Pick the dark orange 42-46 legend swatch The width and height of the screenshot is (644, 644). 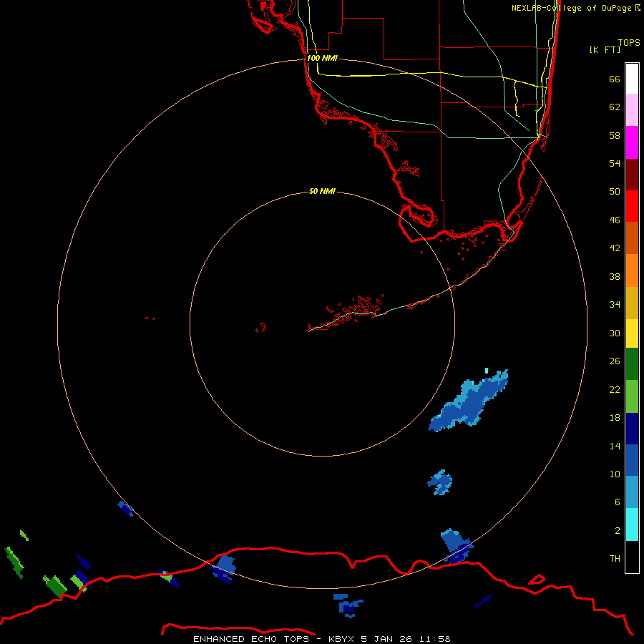click(632, 238)
